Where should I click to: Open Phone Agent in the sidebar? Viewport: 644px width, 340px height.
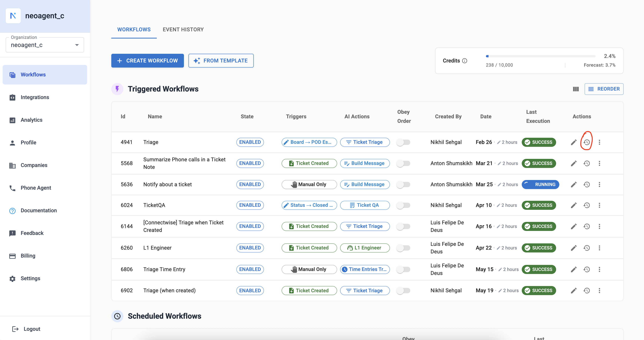(36, 188)
